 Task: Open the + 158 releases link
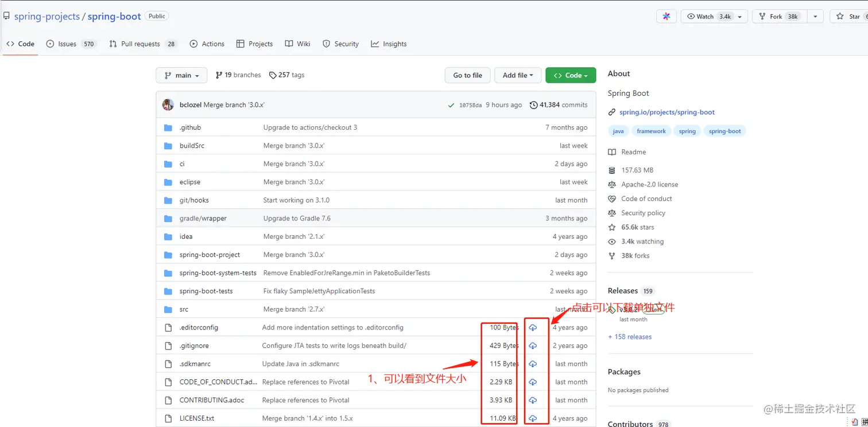click(x=630, y=337)
